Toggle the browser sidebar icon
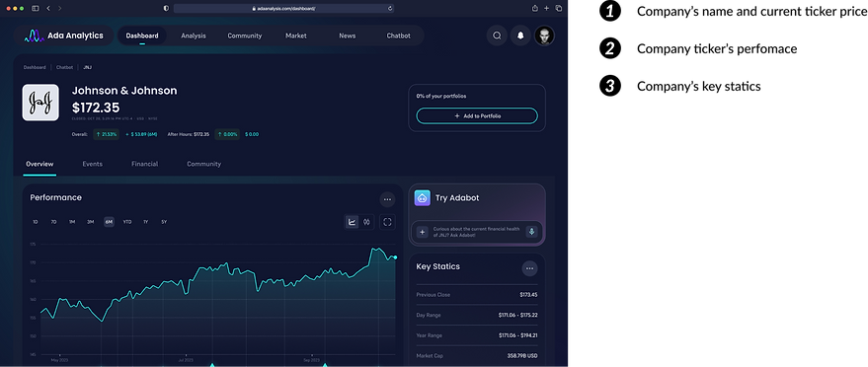 tap(35, 8)
